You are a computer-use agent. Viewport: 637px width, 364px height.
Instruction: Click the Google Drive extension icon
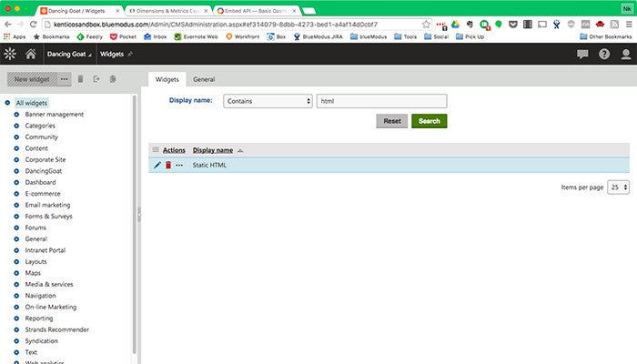point(455,25)
